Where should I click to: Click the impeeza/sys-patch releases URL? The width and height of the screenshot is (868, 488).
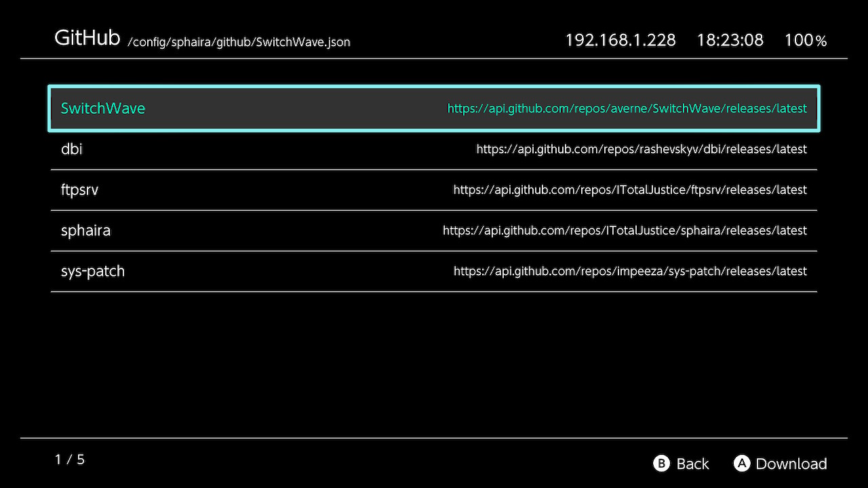pos(630,271)
